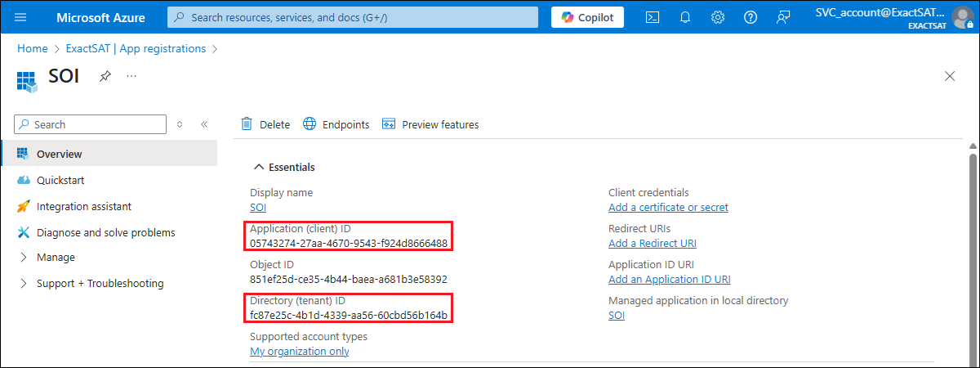
Task: Open the Help question mark icon
Action: pyautogui.click(x=751, y=17)
